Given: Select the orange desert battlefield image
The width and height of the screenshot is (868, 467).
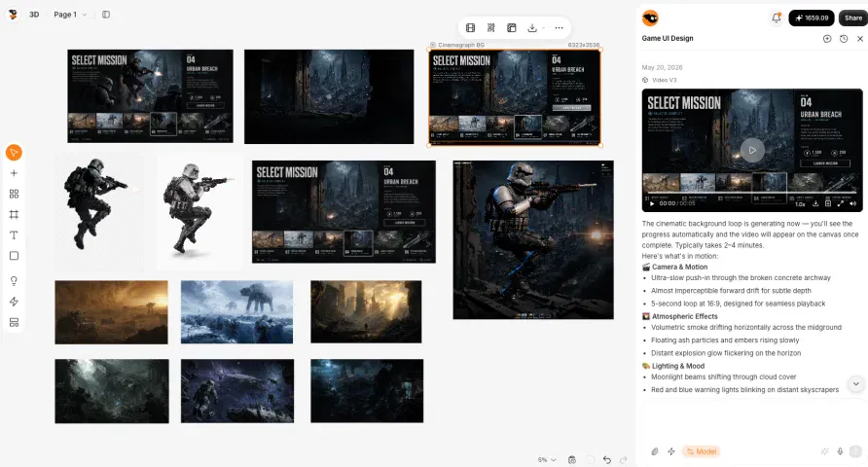Looking at the screenshot, I should (x=111, y=312).
